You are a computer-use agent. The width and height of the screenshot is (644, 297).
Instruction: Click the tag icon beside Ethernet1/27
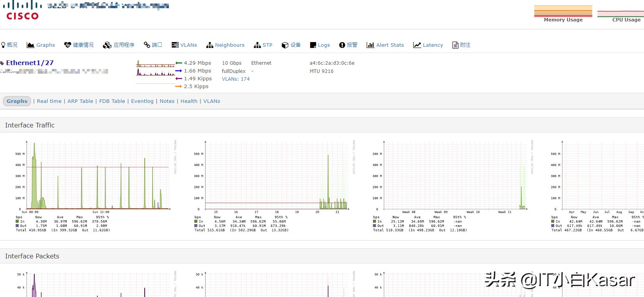[2, 63]
